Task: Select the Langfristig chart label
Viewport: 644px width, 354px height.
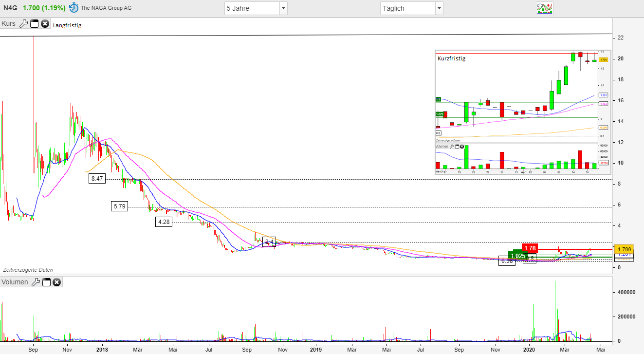Action: 67,25
